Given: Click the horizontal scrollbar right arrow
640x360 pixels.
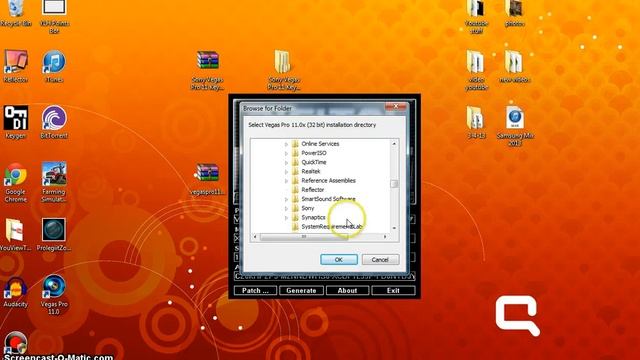Looking at the screenshot, I should [385, 237].
